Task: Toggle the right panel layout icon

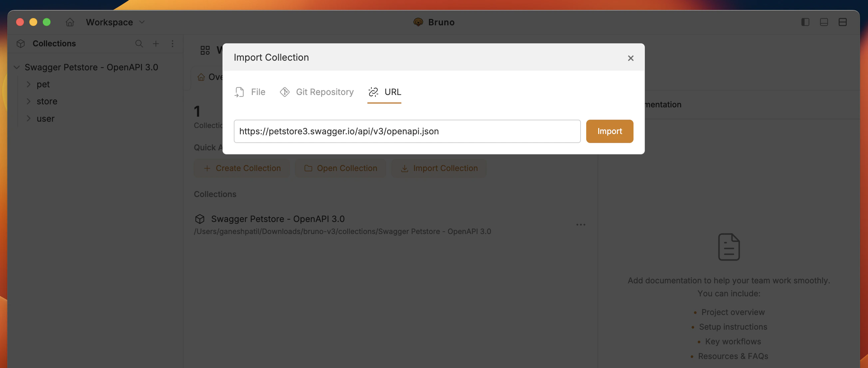Action: coord(843,22)
